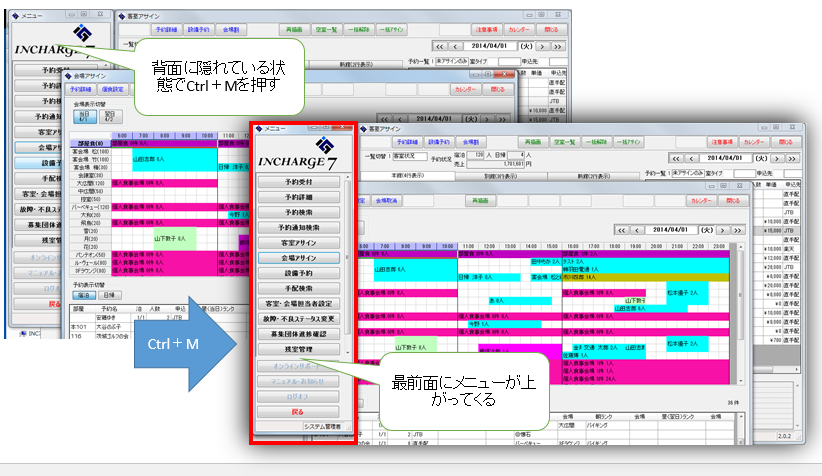Viewport: 822px width, 476px height.
Task: Click 空室一覧 in foreground 客室アサイン toolbar
Action: (x=565, y=142)
